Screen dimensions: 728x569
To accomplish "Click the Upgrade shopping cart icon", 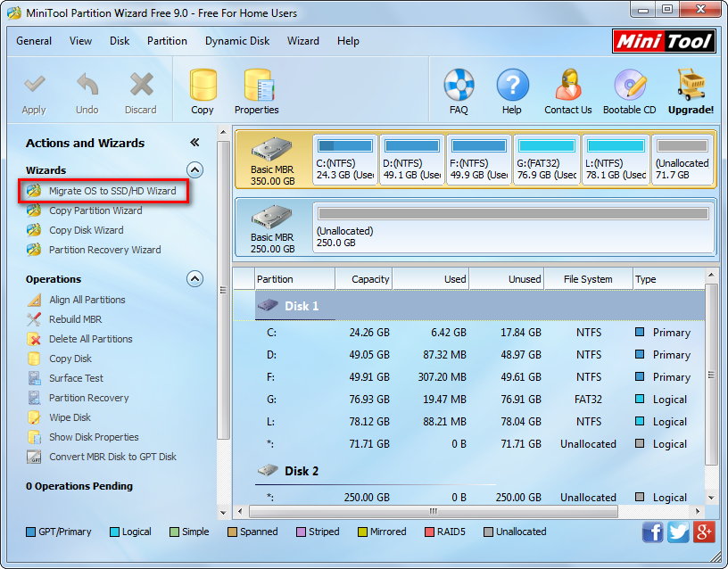I will (x=691, y=85).
